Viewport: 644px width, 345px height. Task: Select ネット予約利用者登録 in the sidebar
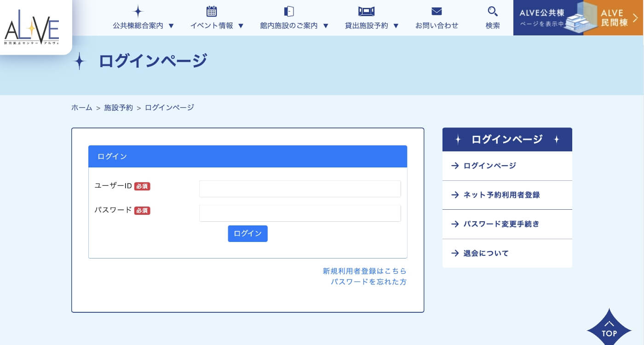click(501, 195)
